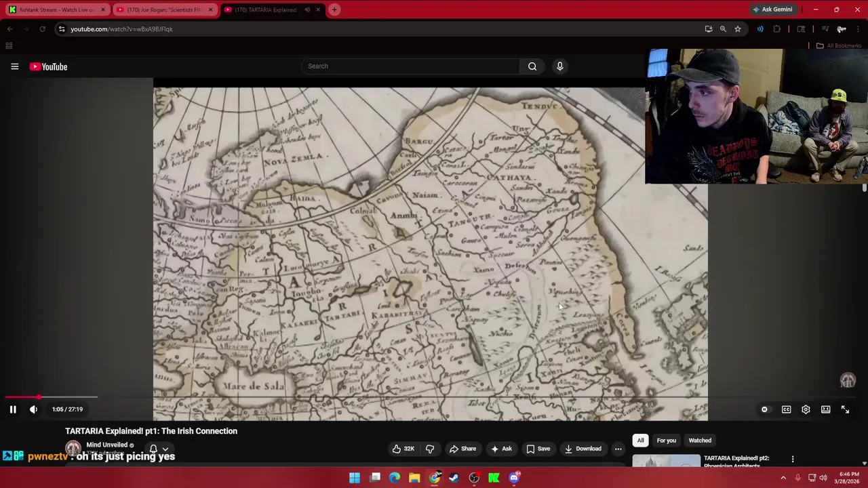Bookmark this page with star
Viewport: 868px width, 488px height.
point(738,29)
